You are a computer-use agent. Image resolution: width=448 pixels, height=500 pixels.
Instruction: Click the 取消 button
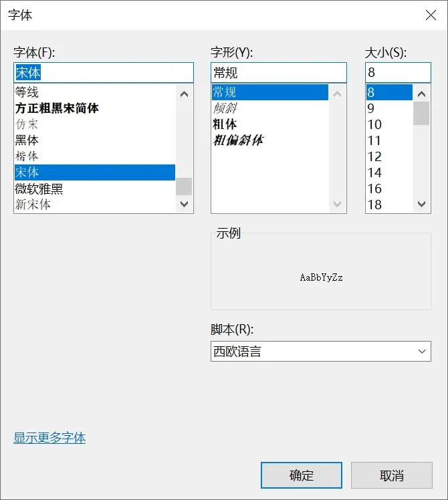[x=391, y=475]
